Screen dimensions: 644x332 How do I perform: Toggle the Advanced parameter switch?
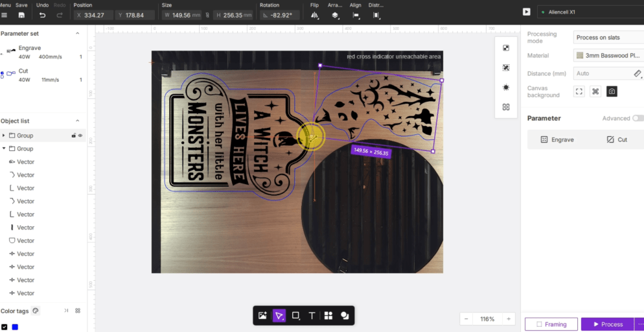click(x=638, y=118)
